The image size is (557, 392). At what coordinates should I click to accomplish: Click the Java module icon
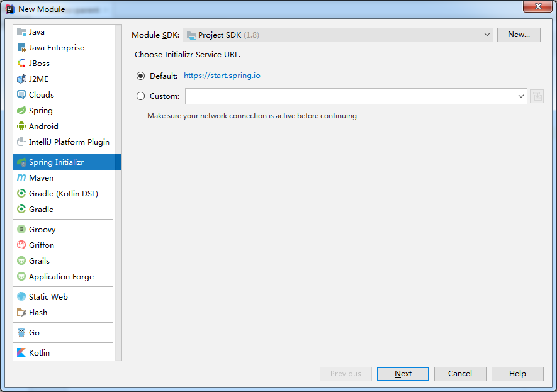(x=21, y=32)
